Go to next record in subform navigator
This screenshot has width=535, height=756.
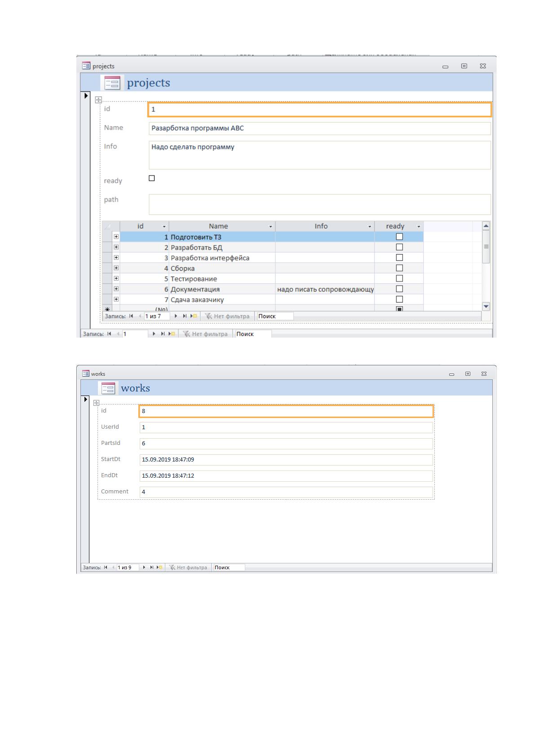click(176, 316)
